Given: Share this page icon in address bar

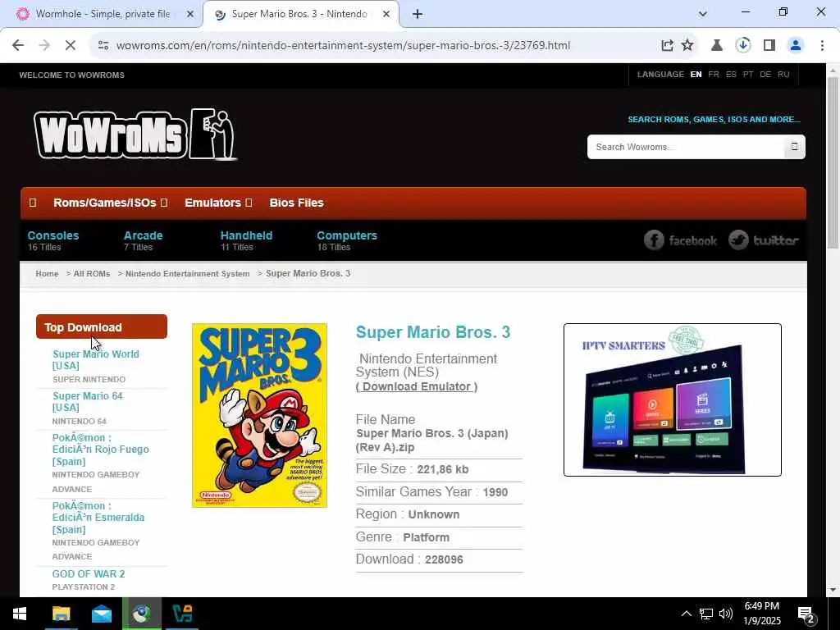Looking at the screenshot, I should (x=667, y=46).
